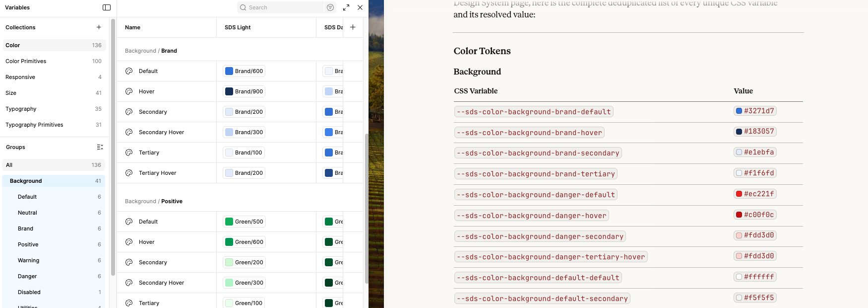Screen dimensions: 868x308
Task: Click the Brand/600 light value swatch
Action: [x=229, y=71]
